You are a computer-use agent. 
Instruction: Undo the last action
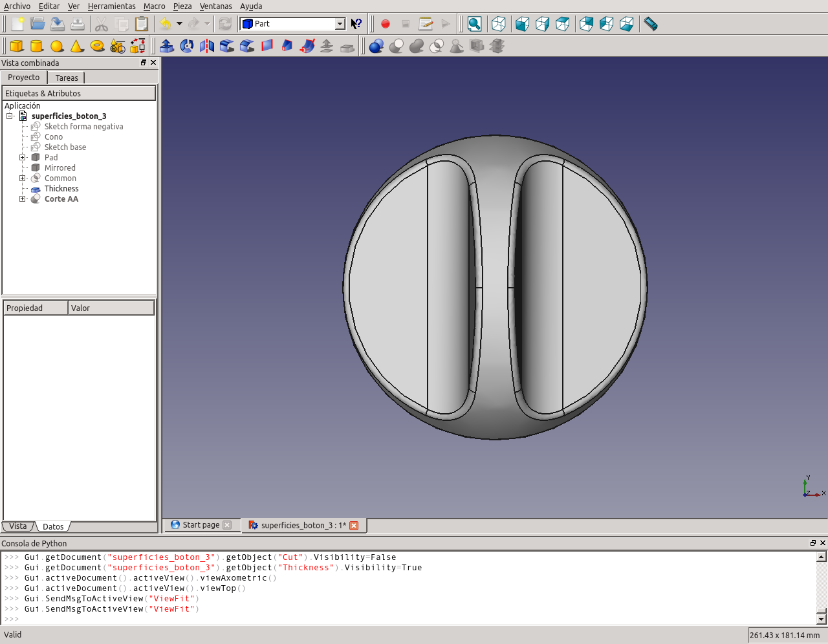coord(166,25)
